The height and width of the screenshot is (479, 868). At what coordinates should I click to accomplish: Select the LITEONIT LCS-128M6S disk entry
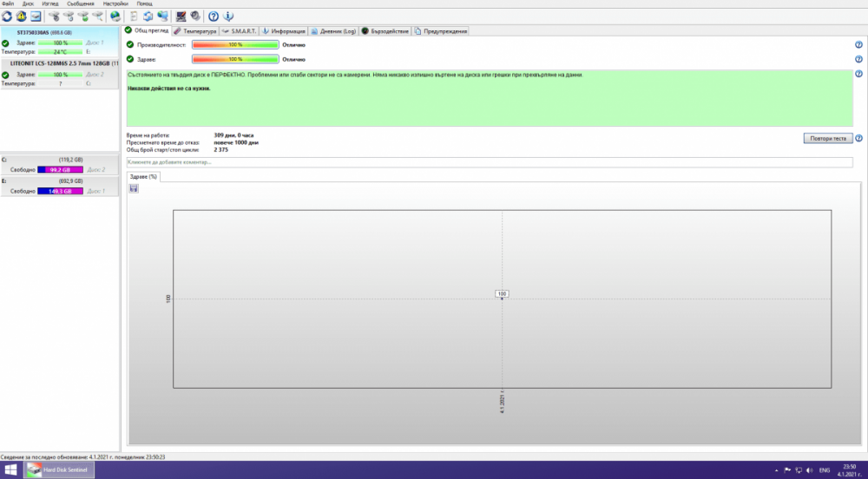pyautogui.click(x=59, y=63)
